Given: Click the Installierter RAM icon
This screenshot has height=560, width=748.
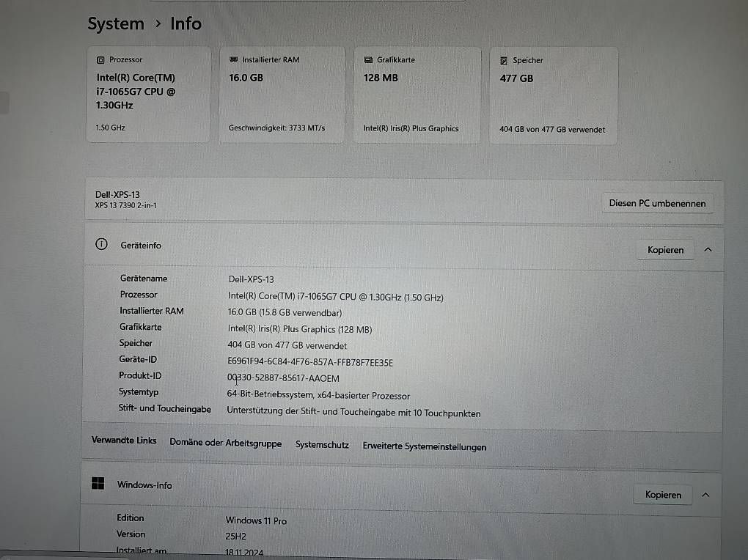Looking at the screenshot, I should click(x=233, y=59).
